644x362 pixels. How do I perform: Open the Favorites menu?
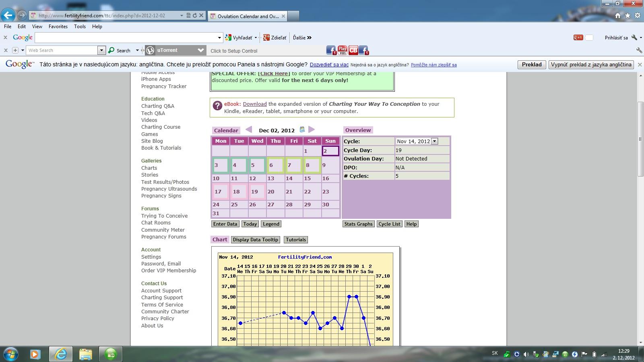58,27
